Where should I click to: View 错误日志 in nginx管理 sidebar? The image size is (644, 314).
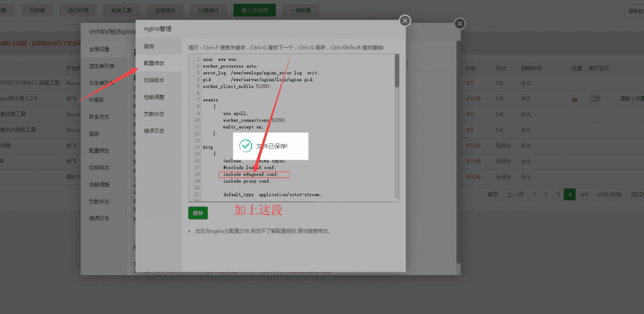[153, 131]
